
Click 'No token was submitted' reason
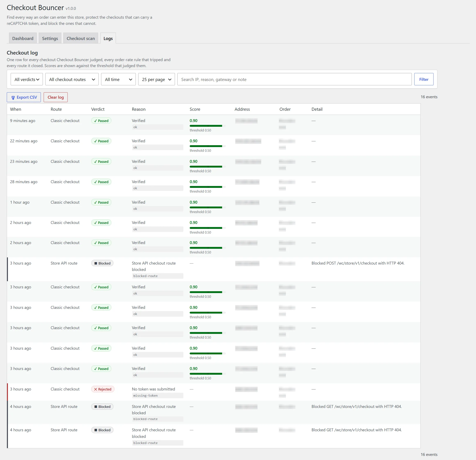[x=153, y=389]
